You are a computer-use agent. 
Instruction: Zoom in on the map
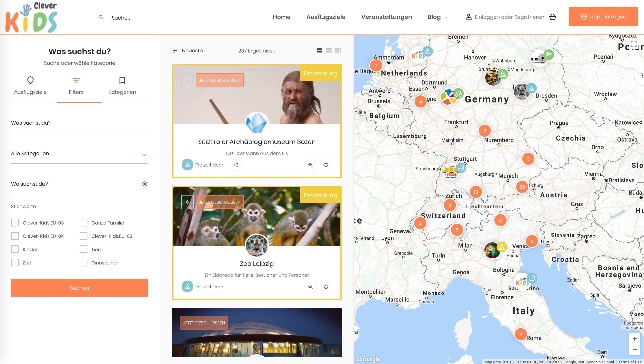coord(635,339)
